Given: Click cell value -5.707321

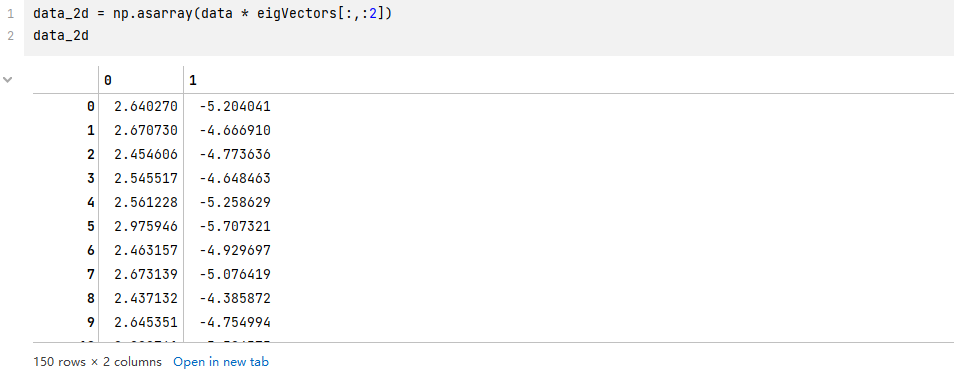Looking at the screenshot, I should pyautogui.click(x=235, y=226).
